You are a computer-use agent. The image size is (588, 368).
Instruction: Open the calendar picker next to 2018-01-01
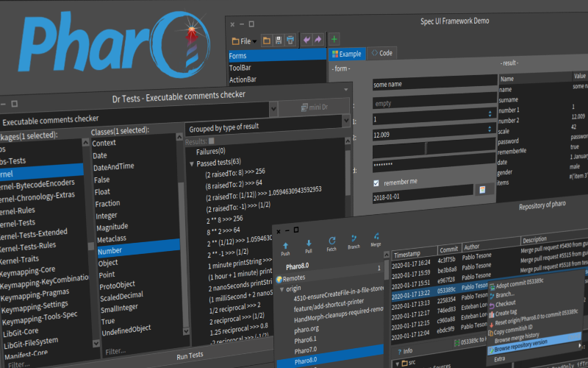[483, 190]
